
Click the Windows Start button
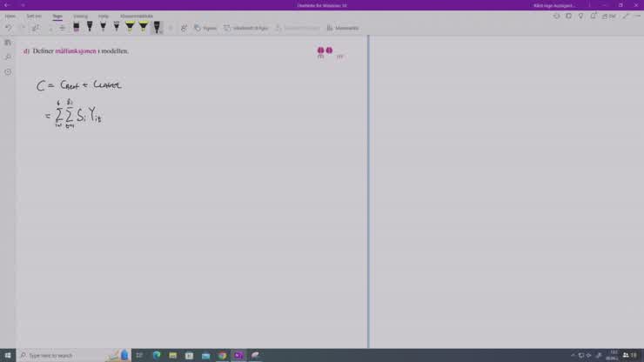coord(8,355)
